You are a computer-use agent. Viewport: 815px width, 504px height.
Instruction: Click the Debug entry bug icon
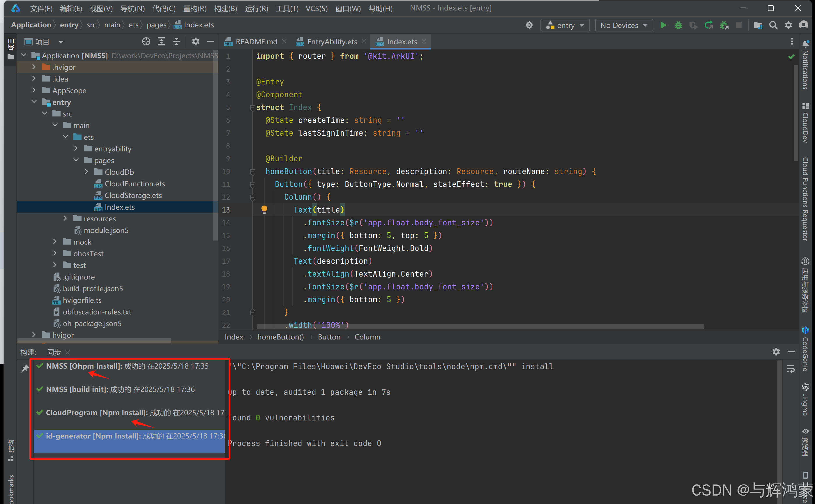click(x=678, y=25)
